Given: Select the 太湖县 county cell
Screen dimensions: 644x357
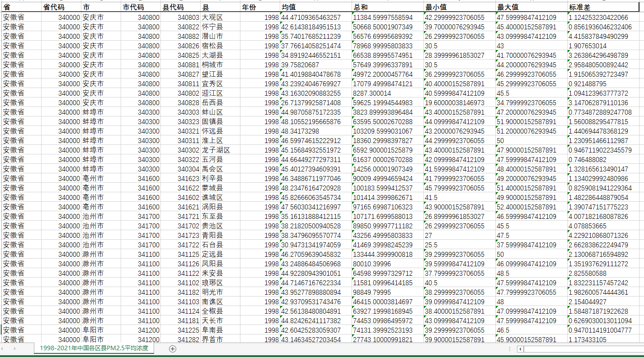Looking at the screenshot, I should coord(221,55).
